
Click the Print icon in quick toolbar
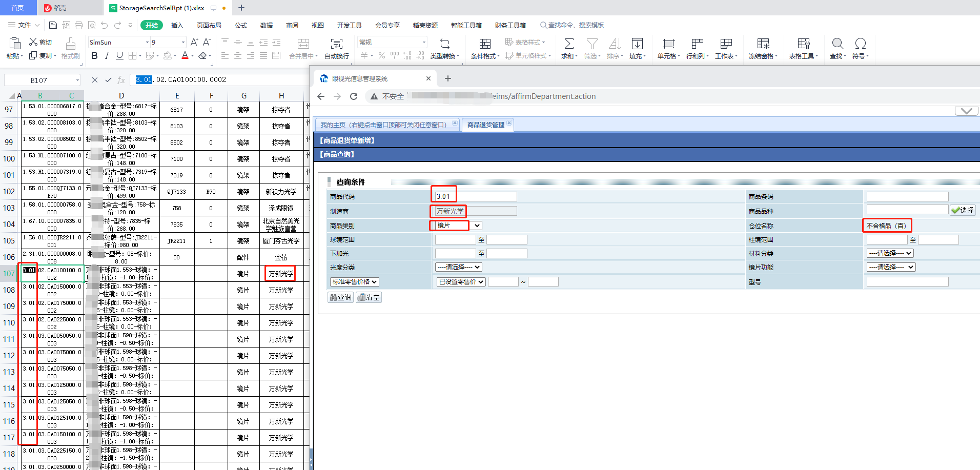click(78, 25)
